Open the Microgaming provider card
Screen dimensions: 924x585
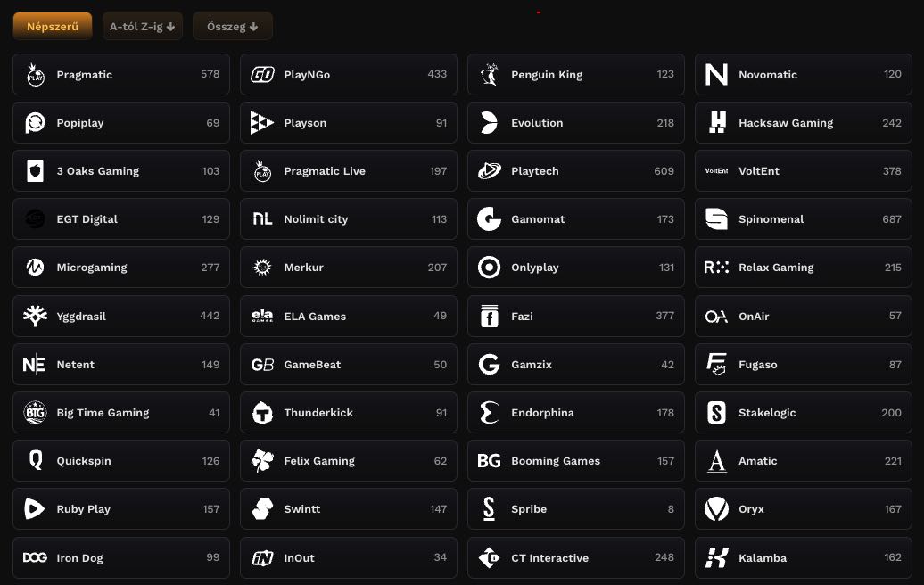point(121,268)
